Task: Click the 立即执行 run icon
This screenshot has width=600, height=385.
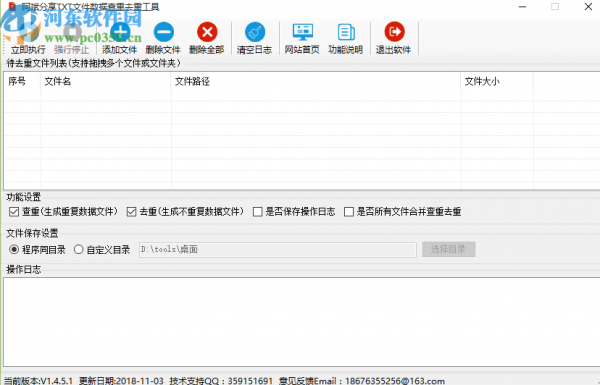Action: tap(28, 32)
